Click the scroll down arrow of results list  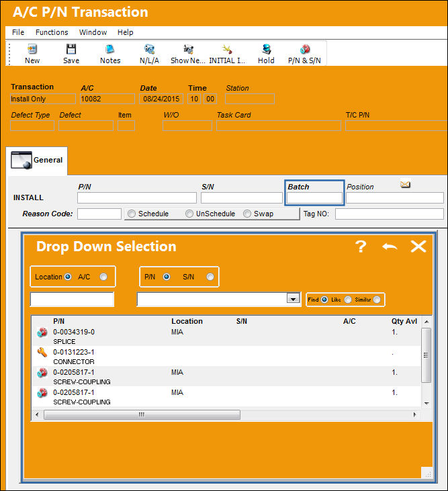click(x=426, y=403)
